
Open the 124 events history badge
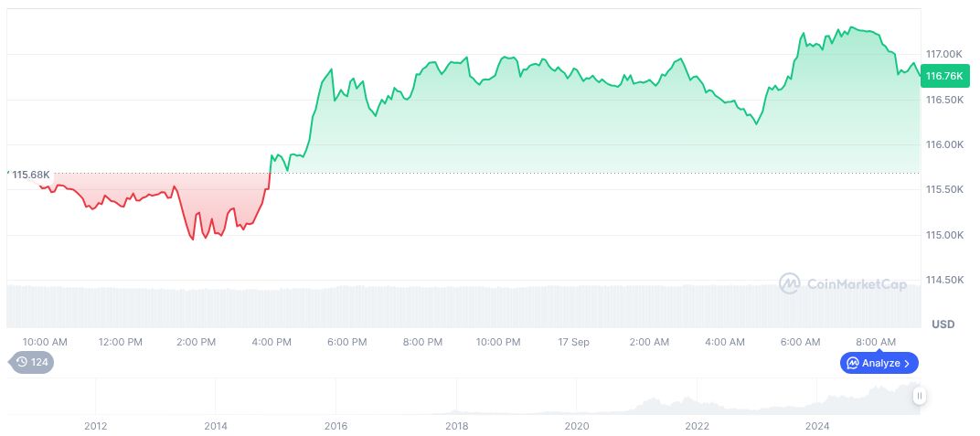click(x=32, y=362)
